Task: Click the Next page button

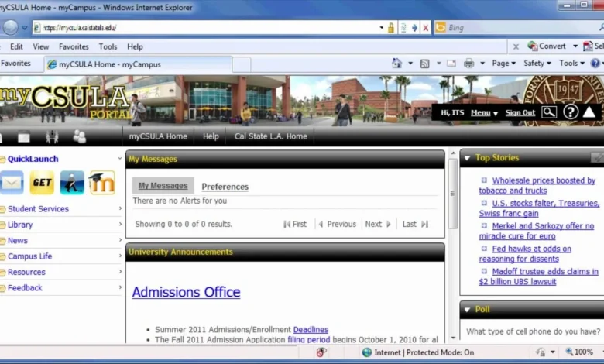Action: (x=378, y=224)
